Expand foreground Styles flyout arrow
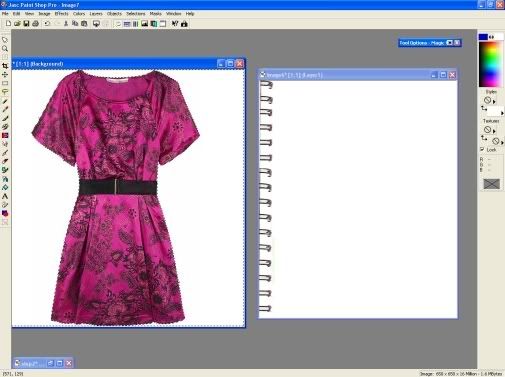 494,101
